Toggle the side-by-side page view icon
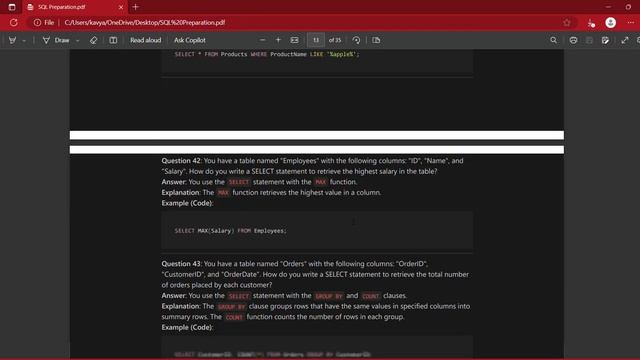Screen dimensions: 640x360 (113, 40)
